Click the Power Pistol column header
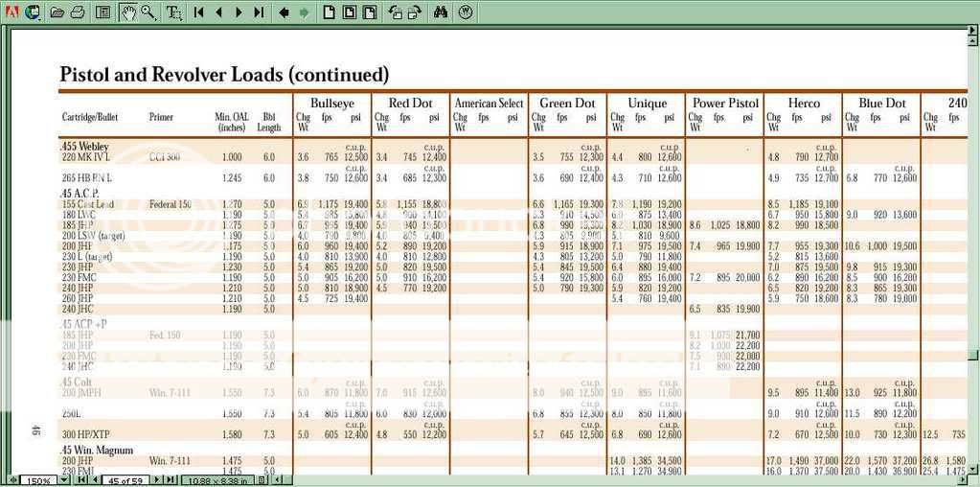Screen dimensions: 980x487 725,104
